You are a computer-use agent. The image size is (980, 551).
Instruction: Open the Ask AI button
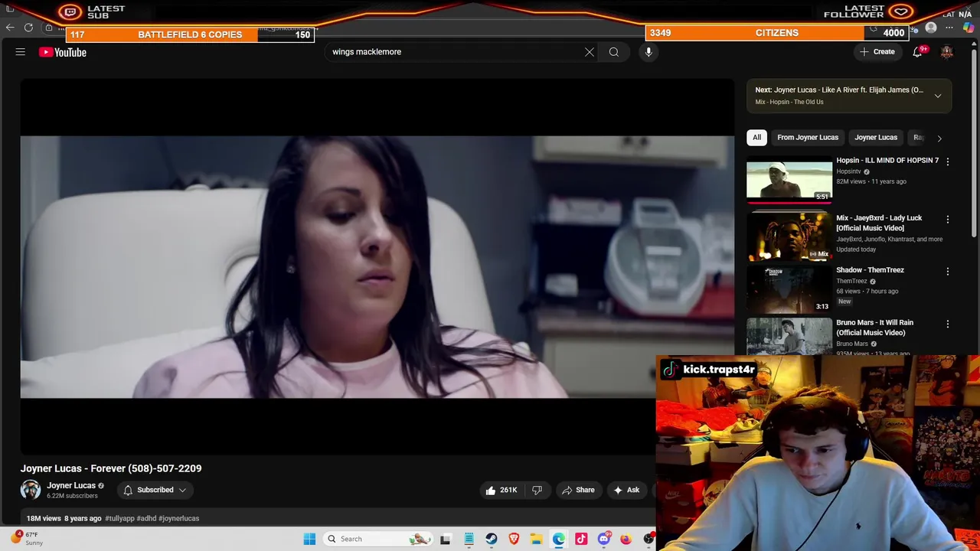click(x=626, y=490)
